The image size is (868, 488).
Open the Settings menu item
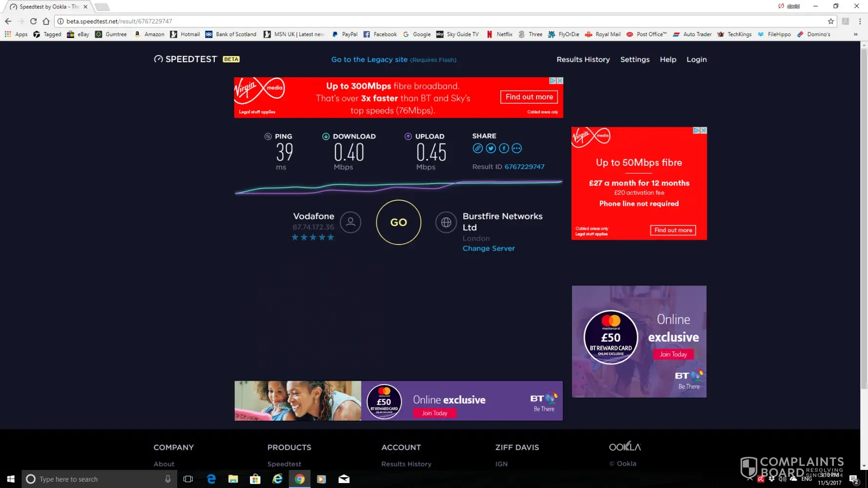click(x=635, y=60)
